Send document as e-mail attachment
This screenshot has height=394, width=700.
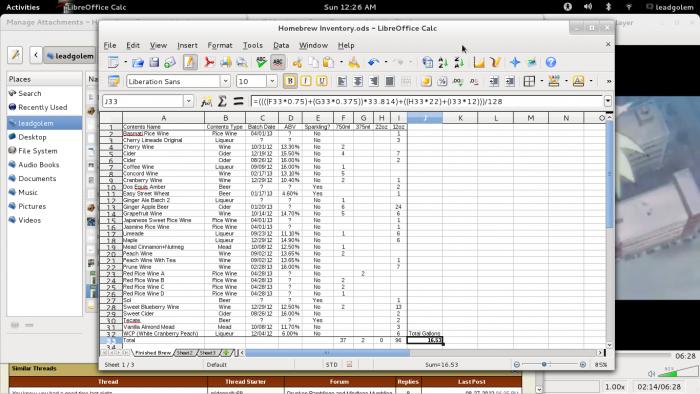tap(170, 62)
